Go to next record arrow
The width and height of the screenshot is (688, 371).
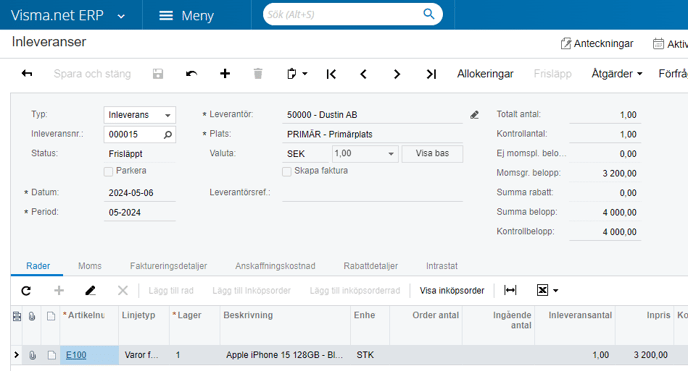tap(397, 74)
